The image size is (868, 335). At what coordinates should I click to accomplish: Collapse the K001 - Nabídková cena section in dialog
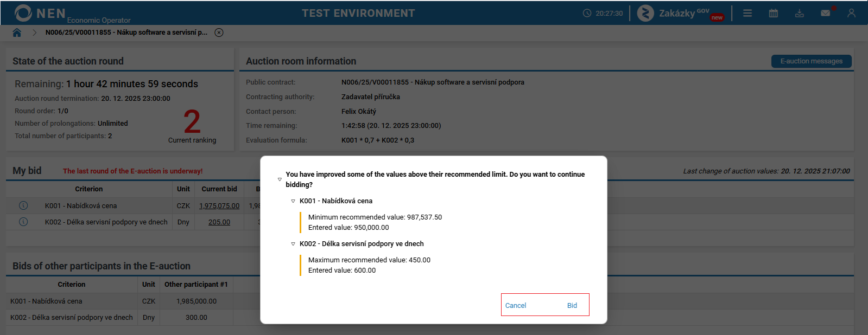(293, 201)
